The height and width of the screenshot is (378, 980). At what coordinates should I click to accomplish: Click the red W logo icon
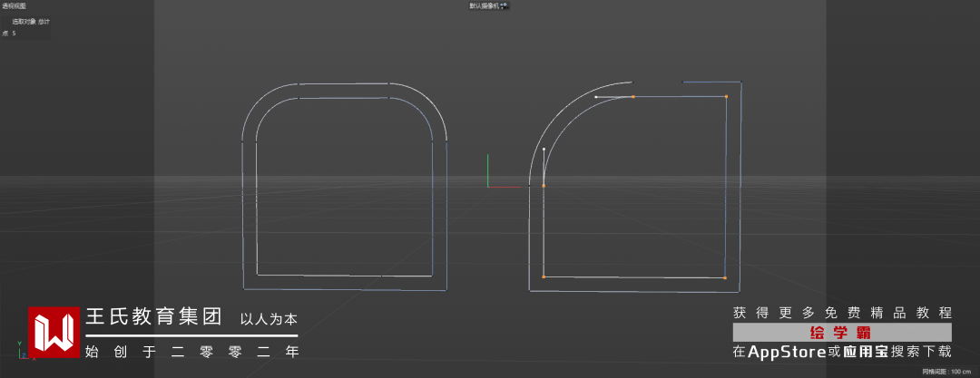pyautogui.click(x=54, y=333)
